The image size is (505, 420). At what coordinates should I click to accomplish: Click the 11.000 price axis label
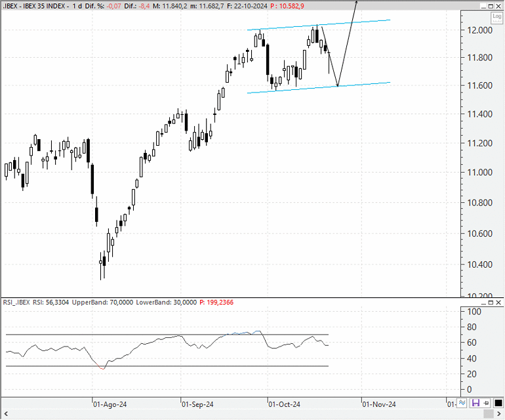point(480,173)
